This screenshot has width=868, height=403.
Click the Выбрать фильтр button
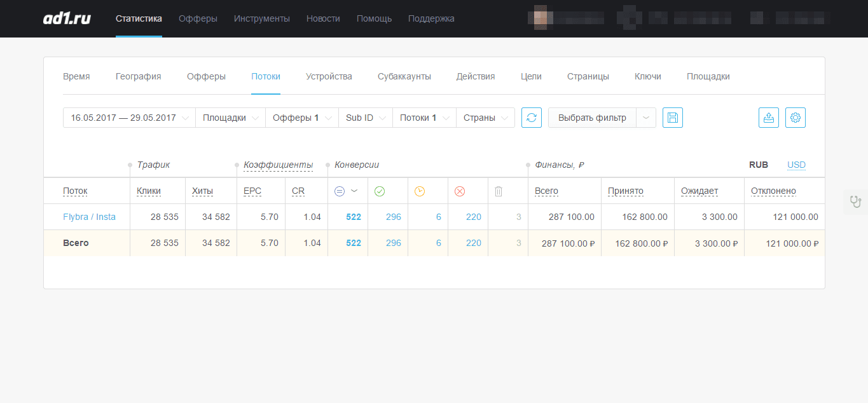593,117
